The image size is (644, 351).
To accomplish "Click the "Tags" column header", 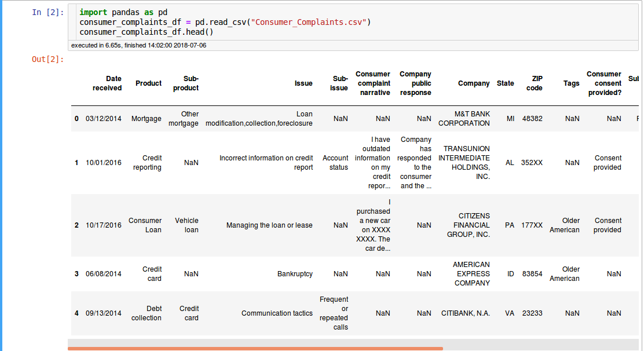I will [x=571, y=83].
